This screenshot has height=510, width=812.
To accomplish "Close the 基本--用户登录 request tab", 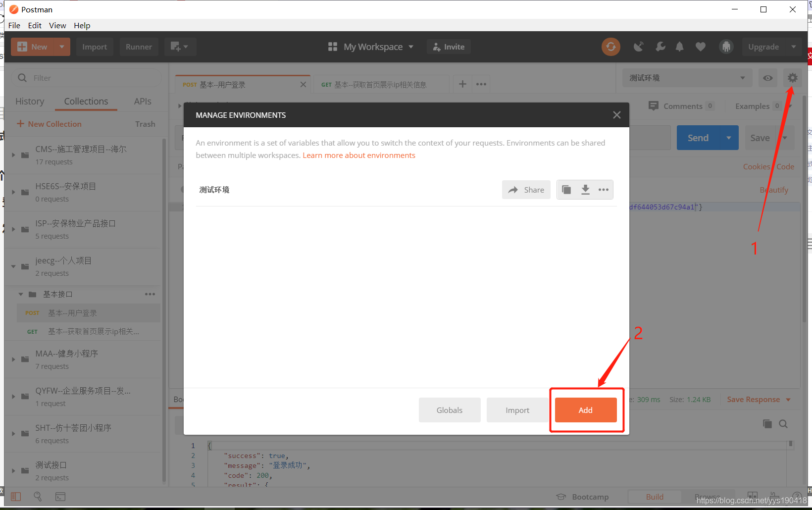I will coord(303,85).
